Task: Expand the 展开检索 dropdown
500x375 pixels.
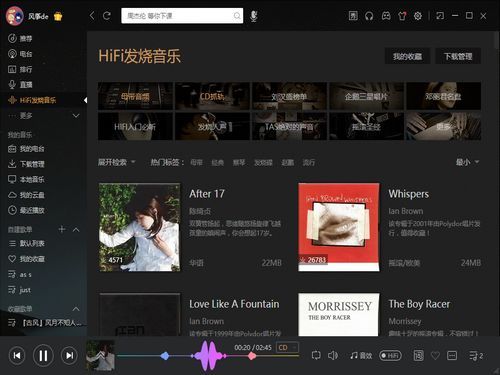Action: pos(116,162)
